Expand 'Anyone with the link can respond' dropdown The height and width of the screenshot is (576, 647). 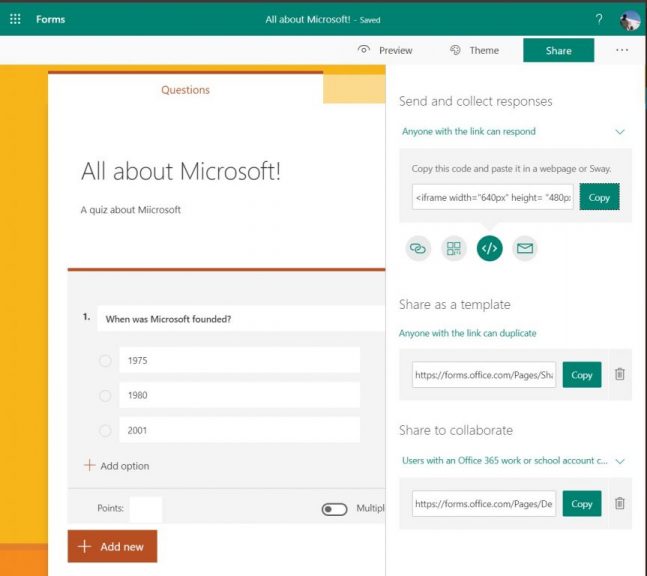[x=513, y=132]
